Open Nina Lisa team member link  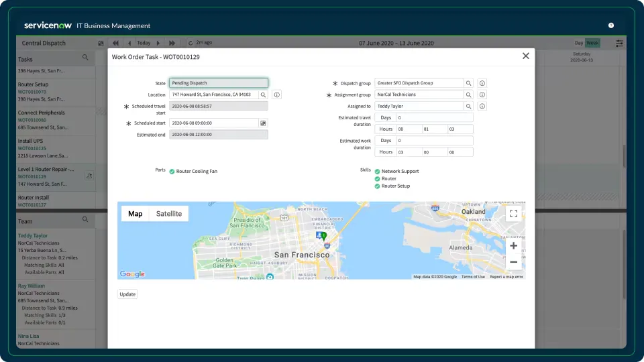28,336
